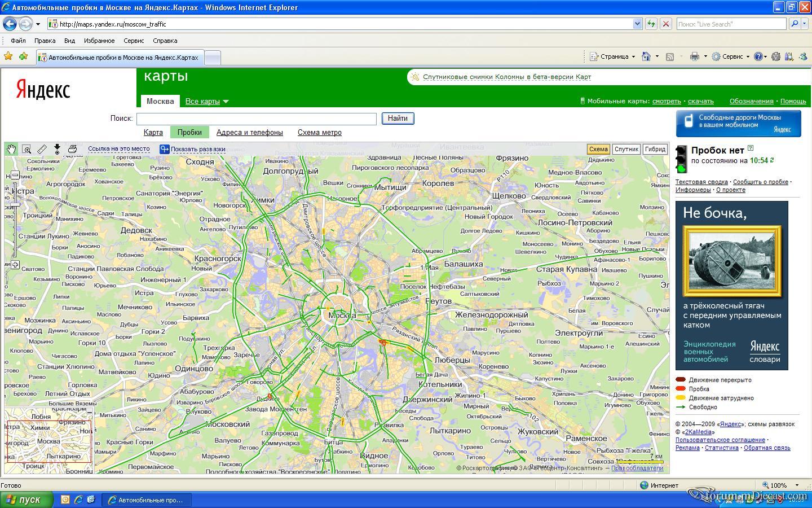Click the Показать развязки link

click(198, 150)
